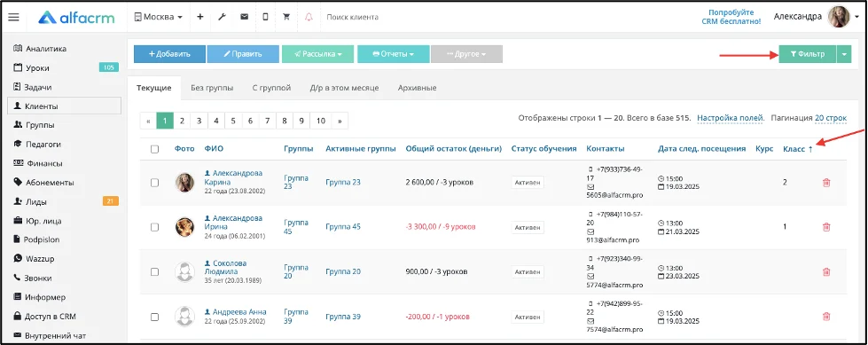Toggle the select-all checkbox in table header
Screen dimensions: 868x345
[x=154, y=149]
